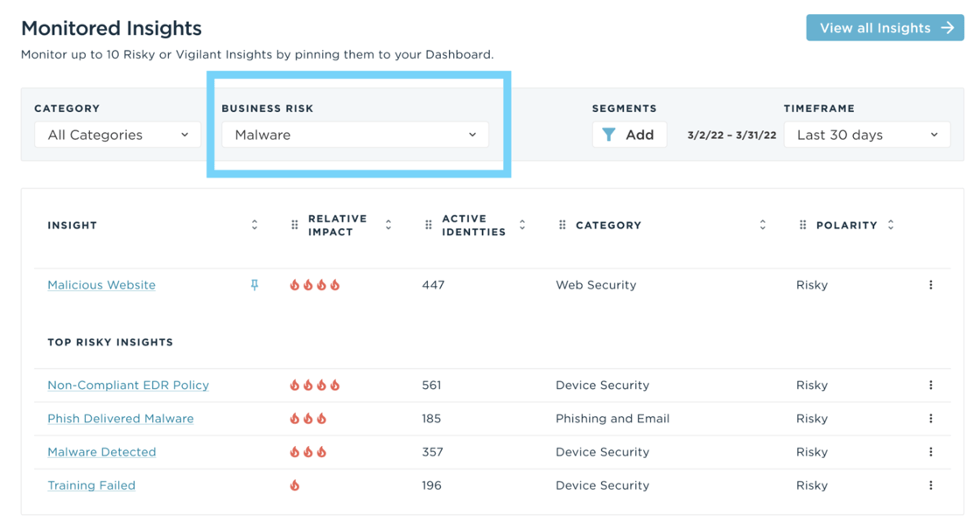
Task: Click the flame impact icons for Non-Compliant EDR Policy
Action: pos(314,386)
